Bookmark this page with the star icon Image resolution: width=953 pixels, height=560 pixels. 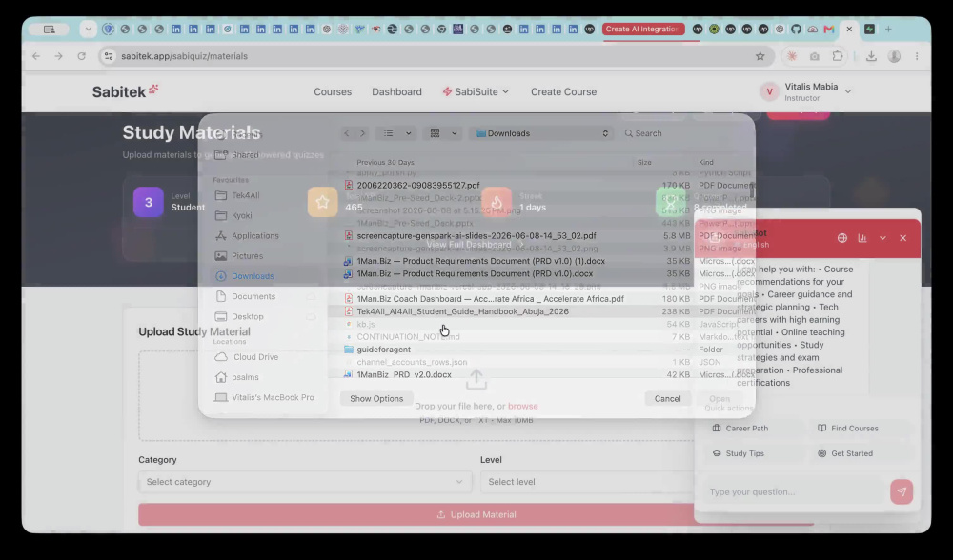click(760, 56)
